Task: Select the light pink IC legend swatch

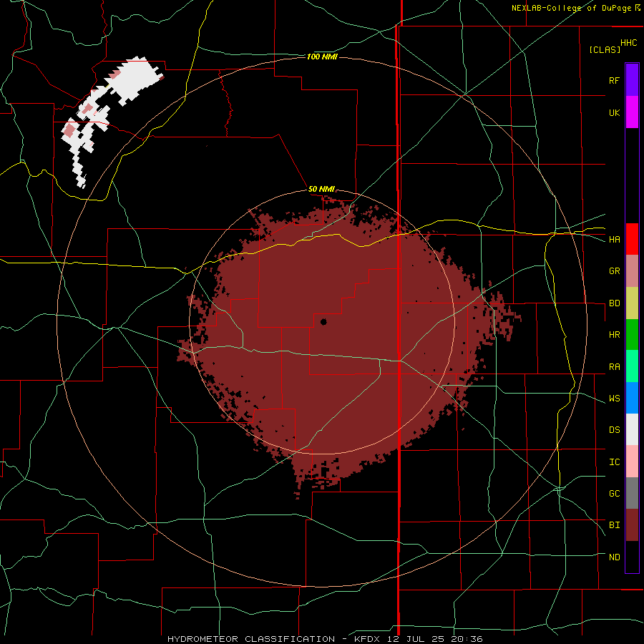Action: tap(632, 462)
